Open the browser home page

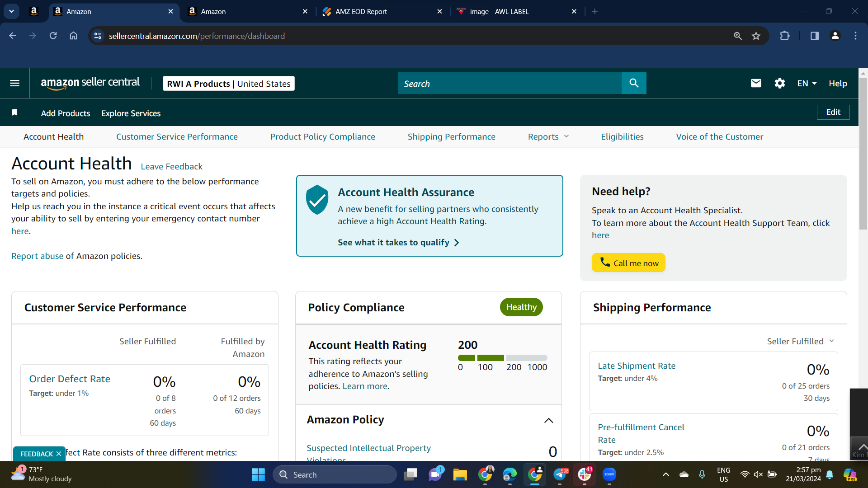[73, 36]
